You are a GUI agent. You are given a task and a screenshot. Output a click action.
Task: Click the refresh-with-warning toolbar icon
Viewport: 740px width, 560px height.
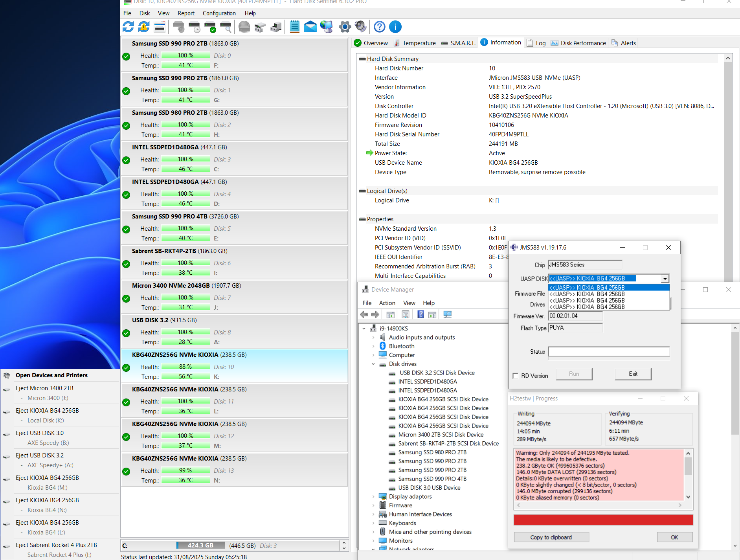click(x=144, y=27)
